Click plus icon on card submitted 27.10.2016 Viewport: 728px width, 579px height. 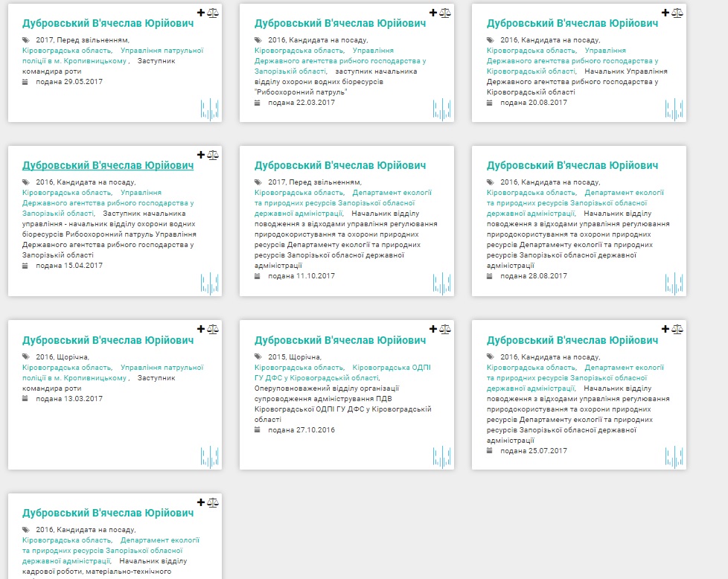click(x=433, y=328)
